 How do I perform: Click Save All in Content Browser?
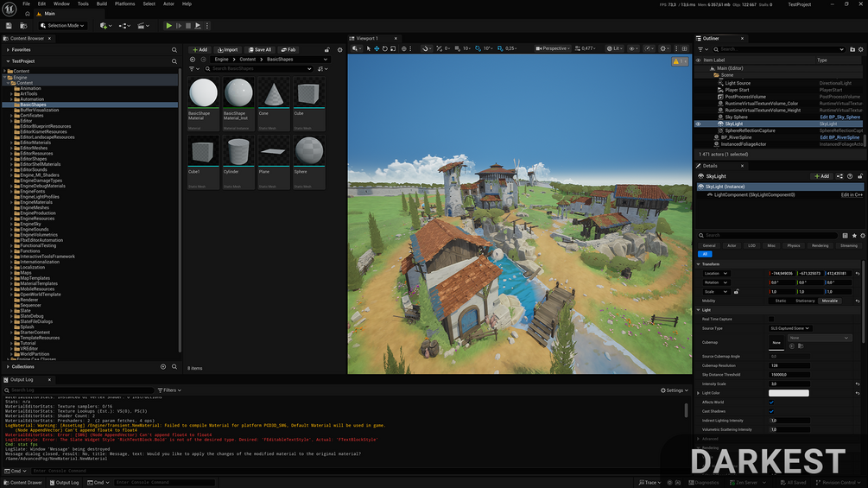pyautogui.click(x=260, y=50)
